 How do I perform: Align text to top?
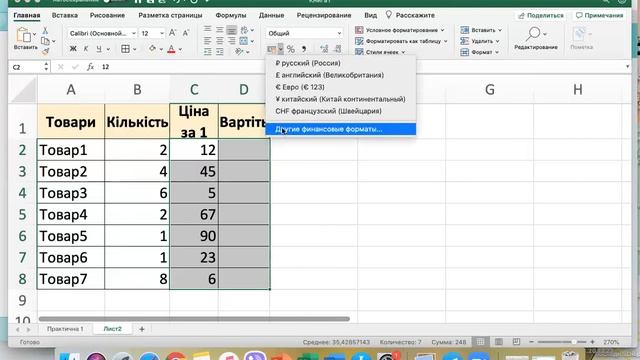coord(207,29)
